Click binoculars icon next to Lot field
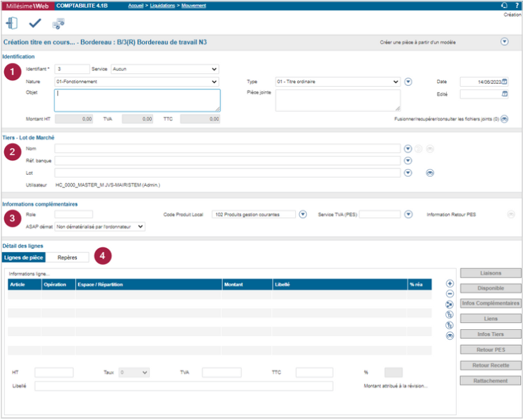 (x=431, y=173)
